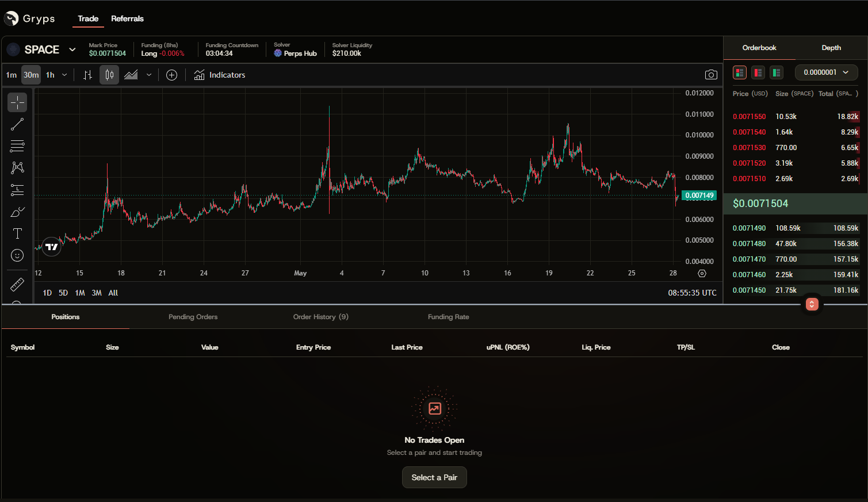The height and width of the screenshot is (502, 868).
Task: Select the Text annotation tool
Action: coord(17,233)
